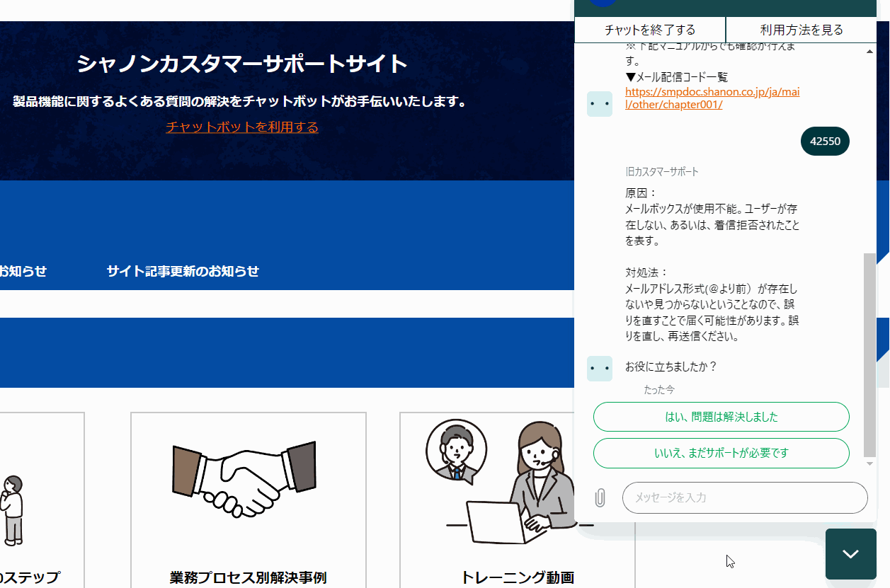Open 利用方法を見る usage guide
The image size is (890, 588).
[x=801, y=30]
